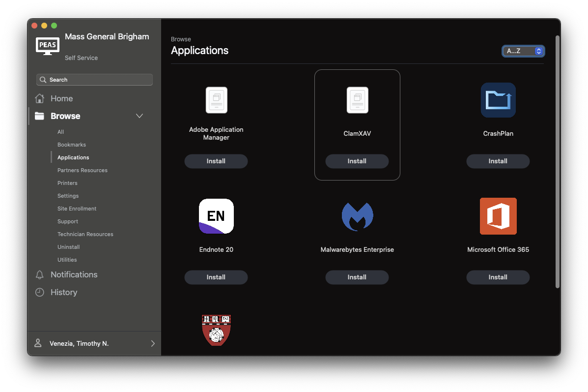Install Malwarebytes Enterprise
The width and height of the screenshot is (588, 392).
tap(357, 277)
